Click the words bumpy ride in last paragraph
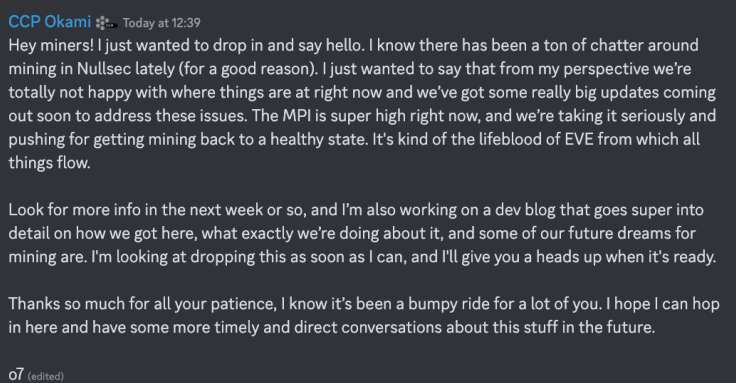 (449, 304)
